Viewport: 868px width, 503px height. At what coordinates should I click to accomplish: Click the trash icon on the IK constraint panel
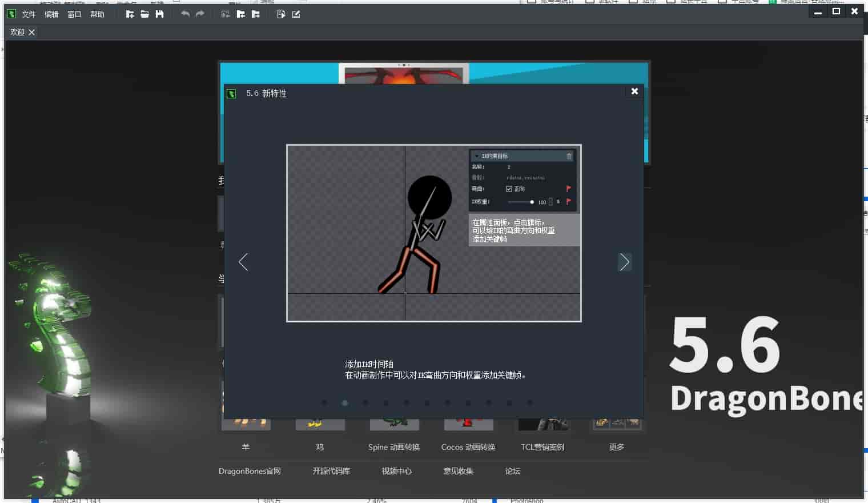pos(569,156)
